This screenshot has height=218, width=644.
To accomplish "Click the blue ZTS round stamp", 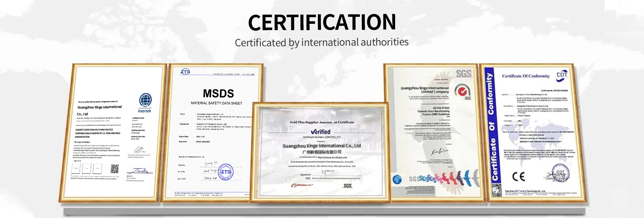I will (x=226, y=172).
